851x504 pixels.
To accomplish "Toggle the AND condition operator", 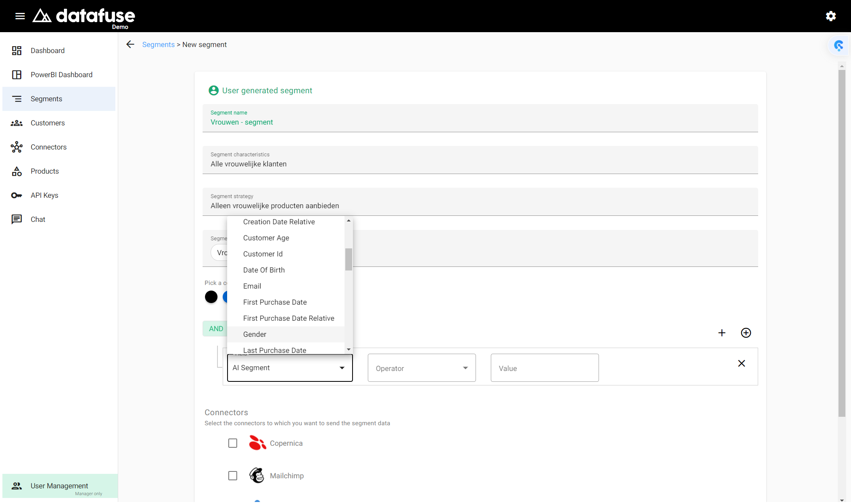I will (215, 329).
